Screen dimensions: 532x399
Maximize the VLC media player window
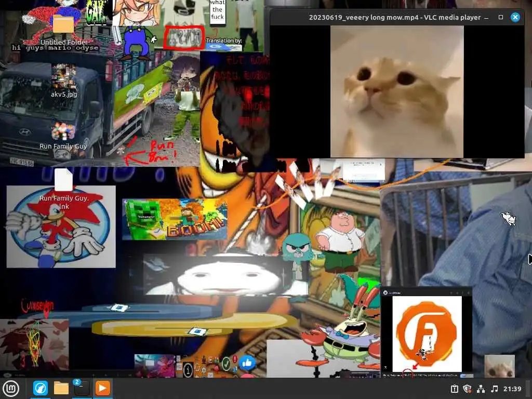coord(501,17)
